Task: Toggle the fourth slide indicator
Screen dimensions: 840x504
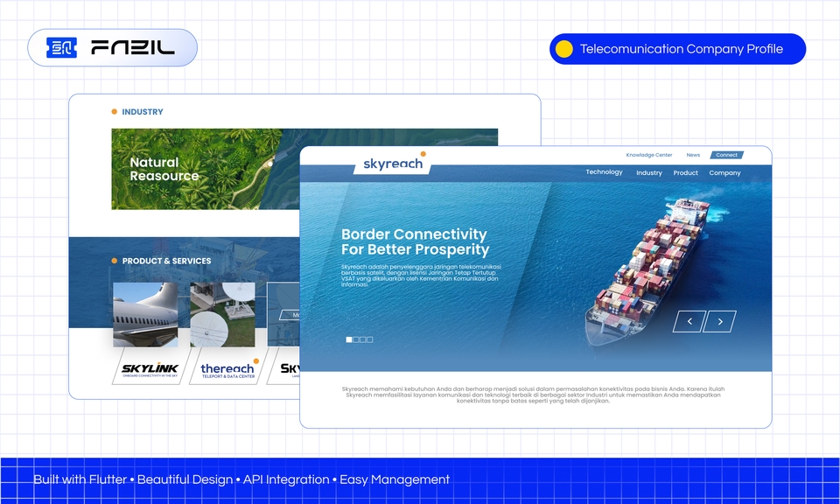Action: (369, 339)
